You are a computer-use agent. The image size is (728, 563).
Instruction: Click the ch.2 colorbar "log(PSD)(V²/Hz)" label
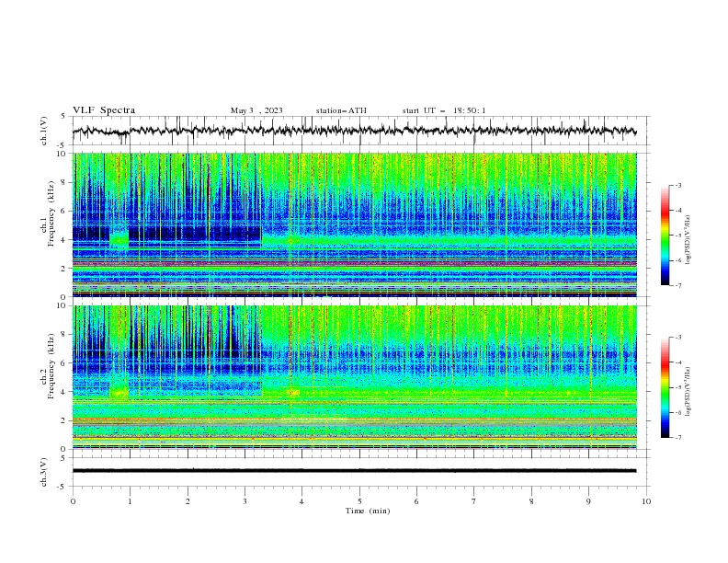click(688, 391)
